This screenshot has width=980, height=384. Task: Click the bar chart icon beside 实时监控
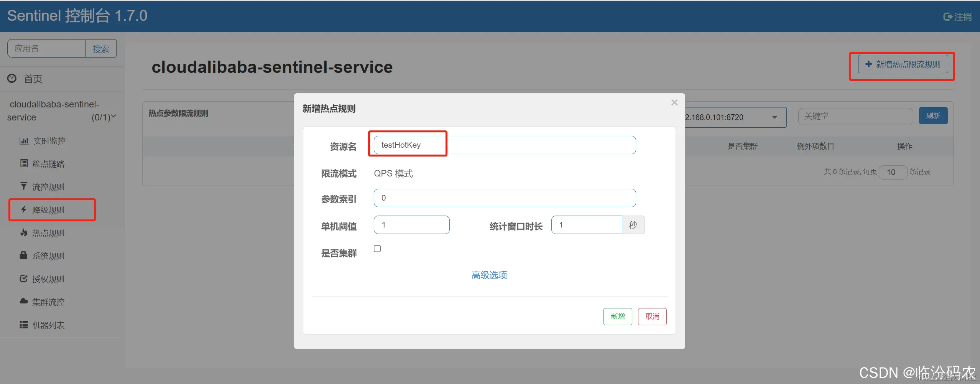coord(24,141)
